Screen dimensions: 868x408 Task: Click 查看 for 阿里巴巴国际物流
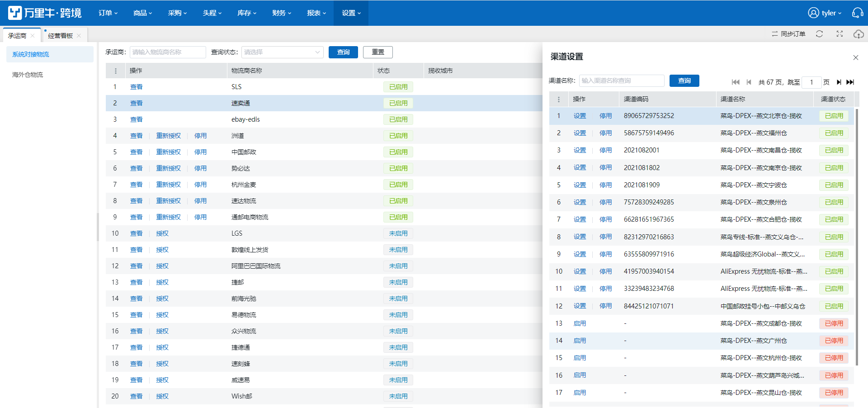tap(136, 266)
